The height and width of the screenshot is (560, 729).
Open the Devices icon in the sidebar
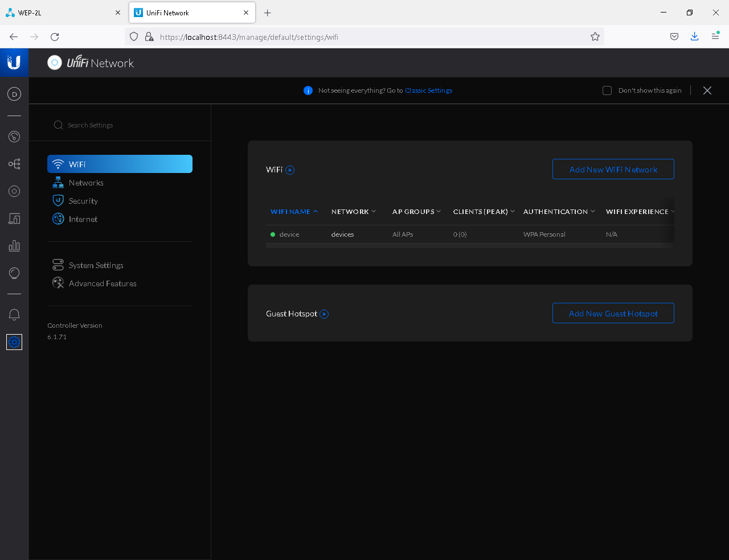pyautogui.click(x=14, y=219)
